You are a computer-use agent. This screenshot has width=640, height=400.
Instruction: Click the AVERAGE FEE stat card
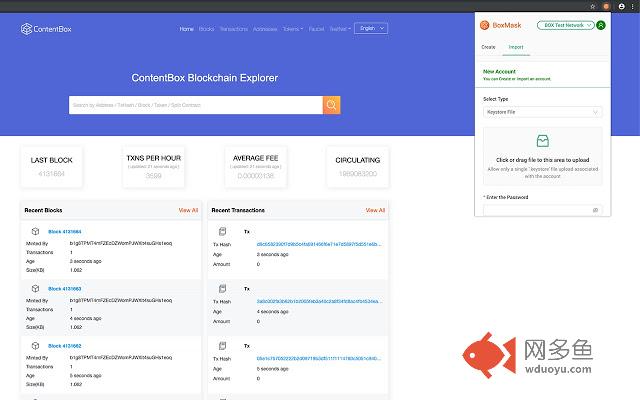256,167
